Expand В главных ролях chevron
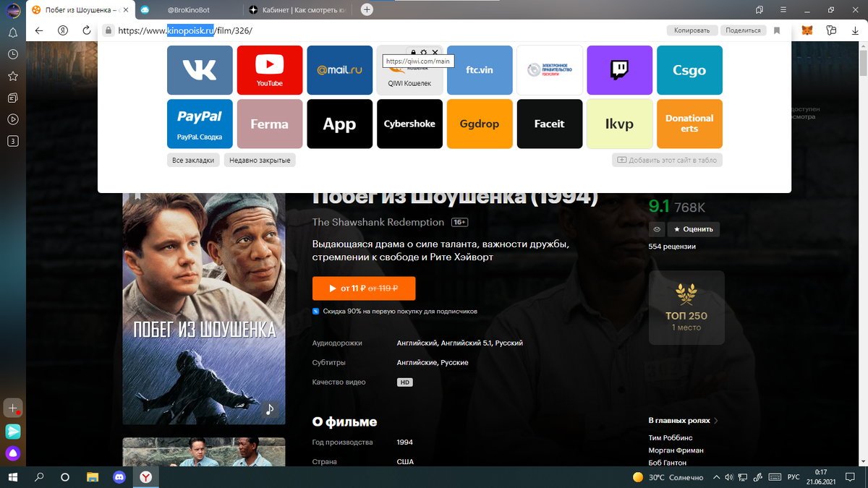Screen dimensions: 868x488 click(x=716, y=420)
